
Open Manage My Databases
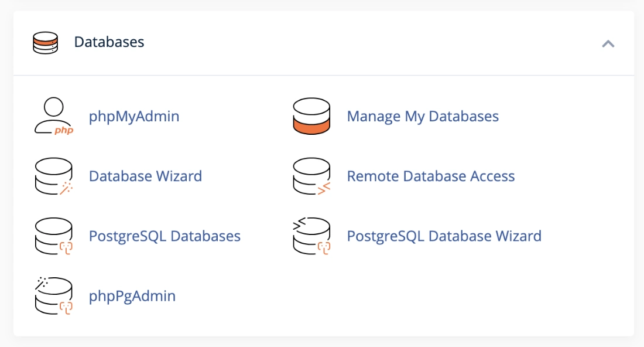pos(423,116)
